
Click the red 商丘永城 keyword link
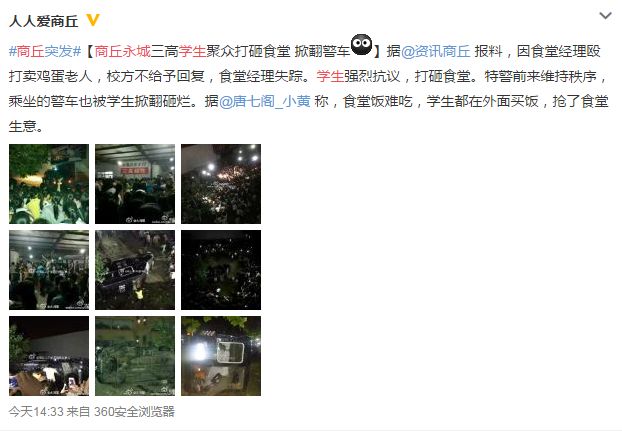pyautogui.click(x=123, y=51)
